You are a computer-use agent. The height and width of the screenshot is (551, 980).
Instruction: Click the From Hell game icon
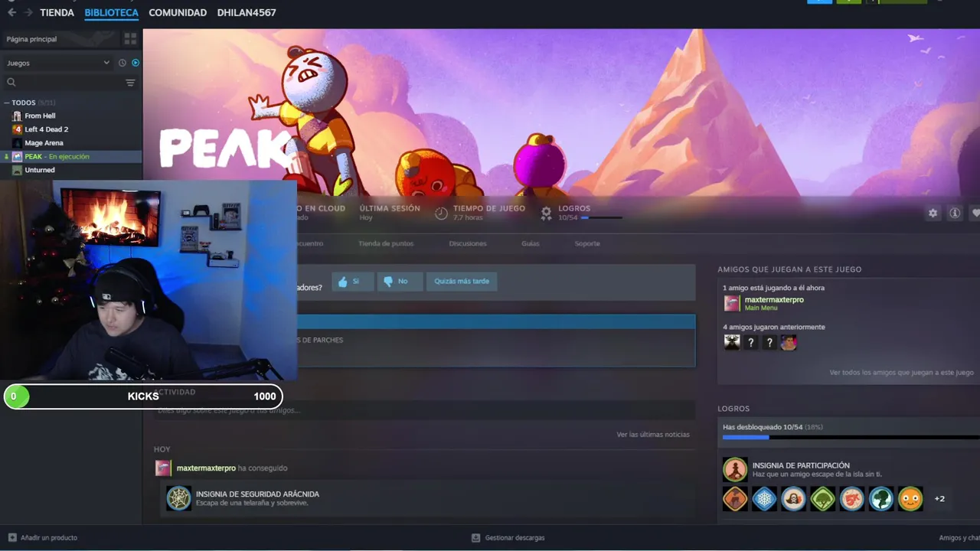17,116
